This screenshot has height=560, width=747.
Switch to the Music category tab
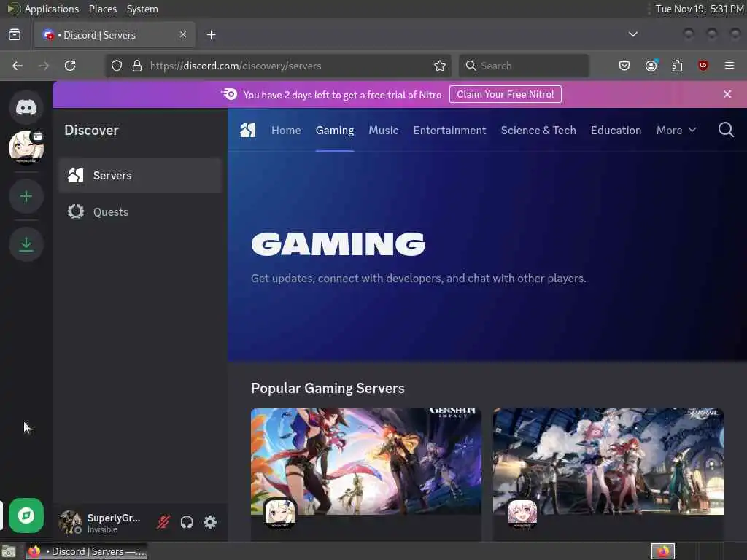383,130
